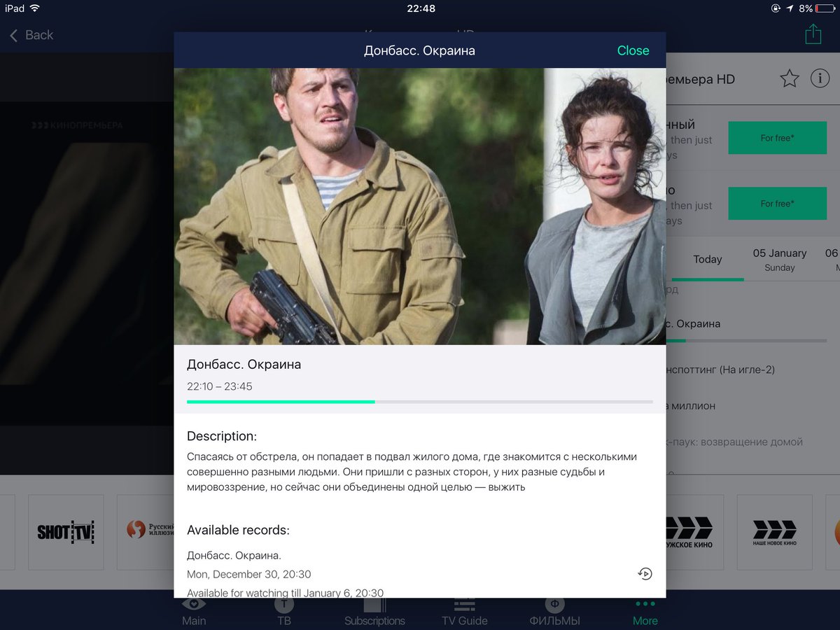Open the Subscriptions tab in bottom bar
Viewport: 840px width, 630px height.
click(374, 610)
